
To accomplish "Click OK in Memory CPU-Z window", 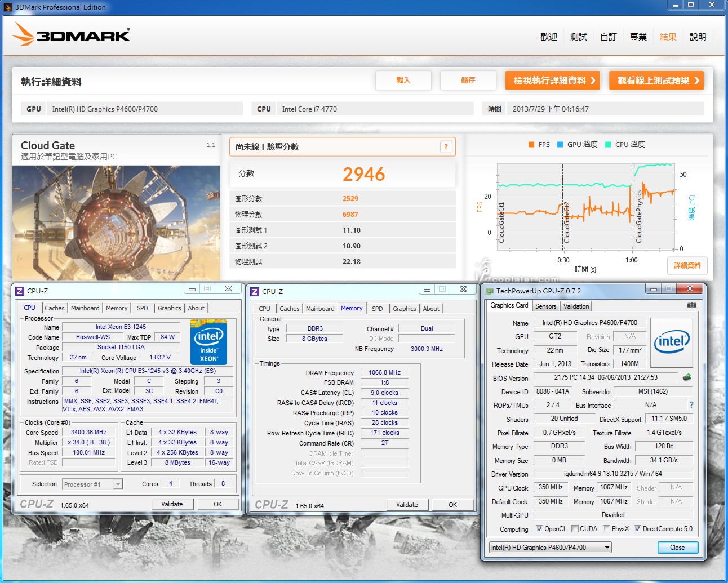I will click(452, 505).
